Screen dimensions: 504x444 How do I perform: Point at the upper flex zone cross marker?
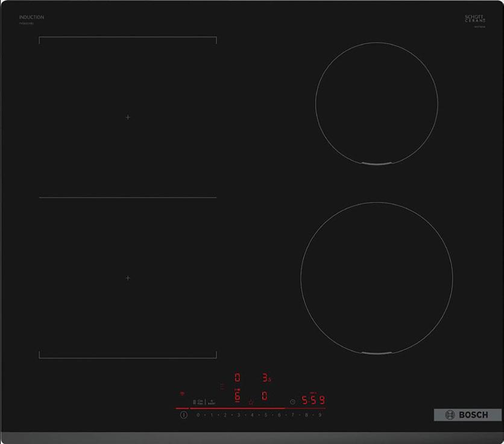(x=128, y=118)
